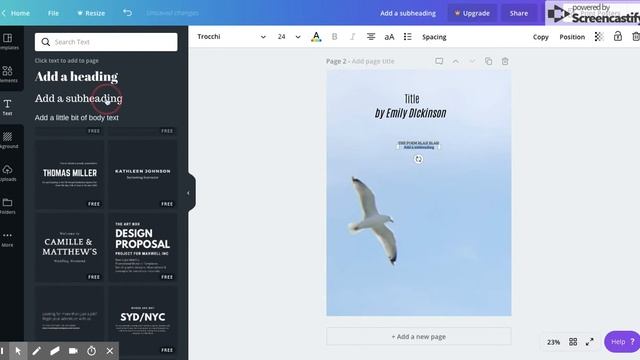Select the Screencastify eraser tool
Screen dimensions: 640x360
tap(55, 351)
